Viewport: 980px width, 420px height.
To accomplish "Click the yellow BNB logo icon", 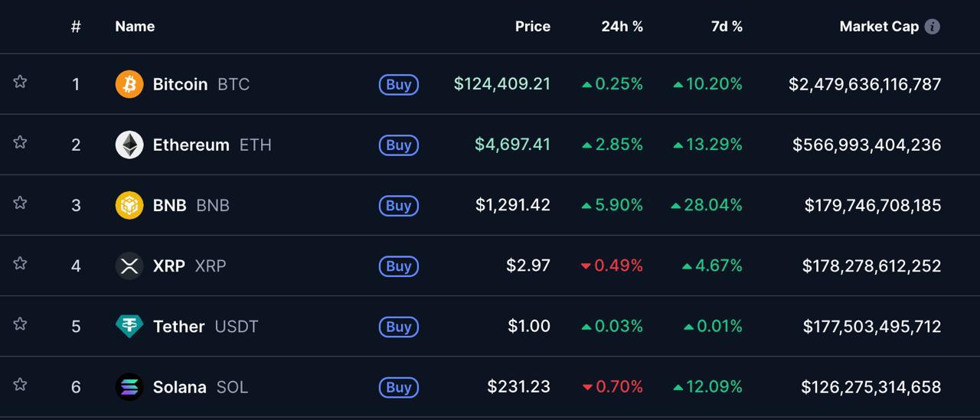I will (x=129, y=205).
